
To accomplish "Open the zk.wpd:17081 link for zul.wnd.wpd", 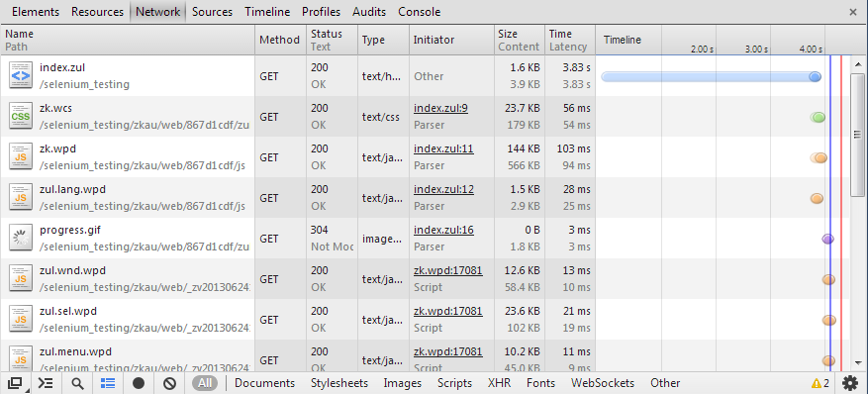I will (447, 270).
